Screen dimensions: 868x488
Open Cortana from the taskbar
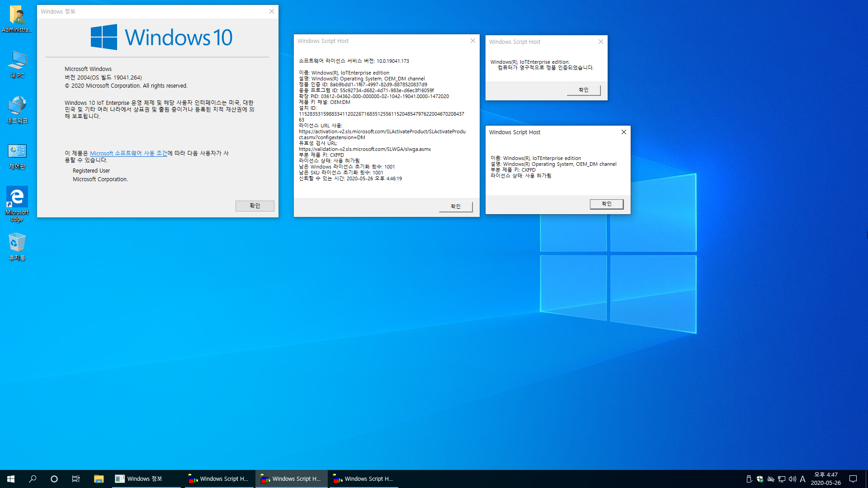54,479
